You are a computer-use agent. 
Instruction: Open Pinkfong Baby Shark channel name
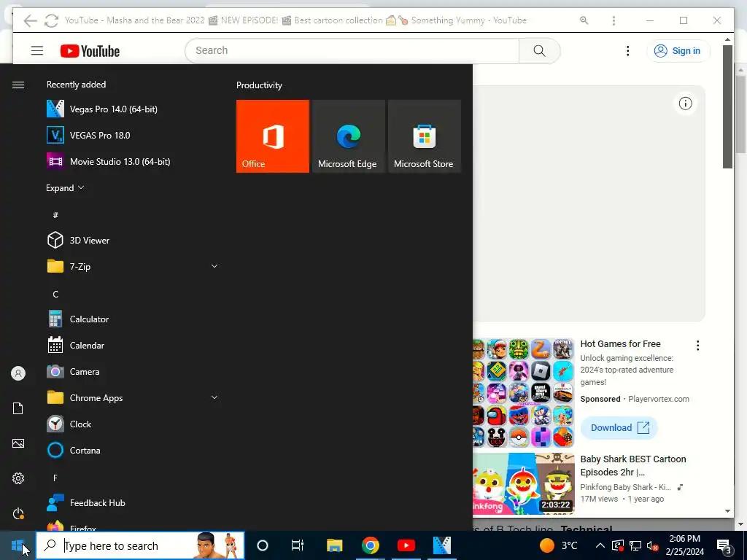tap(625, 487)
